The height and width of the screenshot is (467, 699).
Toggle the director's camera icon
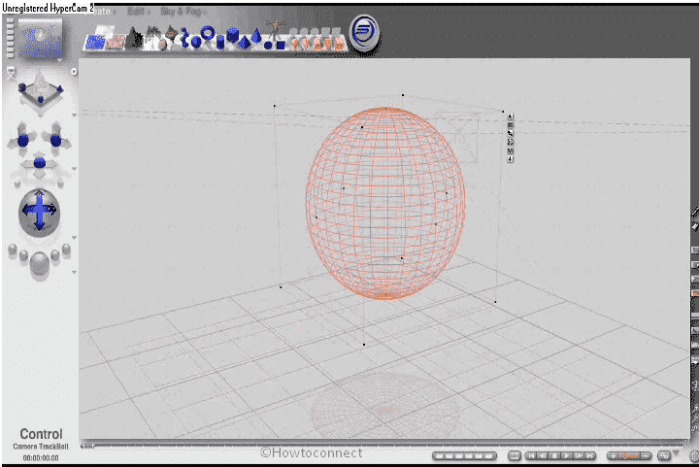click(x=11, y=72)
